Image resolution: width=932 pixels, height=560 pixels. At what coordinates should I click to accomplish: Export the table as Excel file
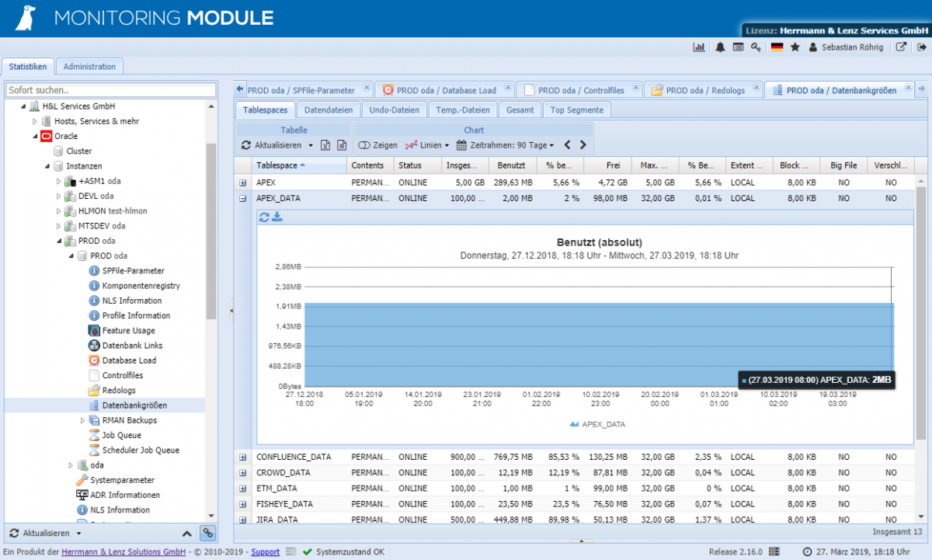tap(324, 145)
